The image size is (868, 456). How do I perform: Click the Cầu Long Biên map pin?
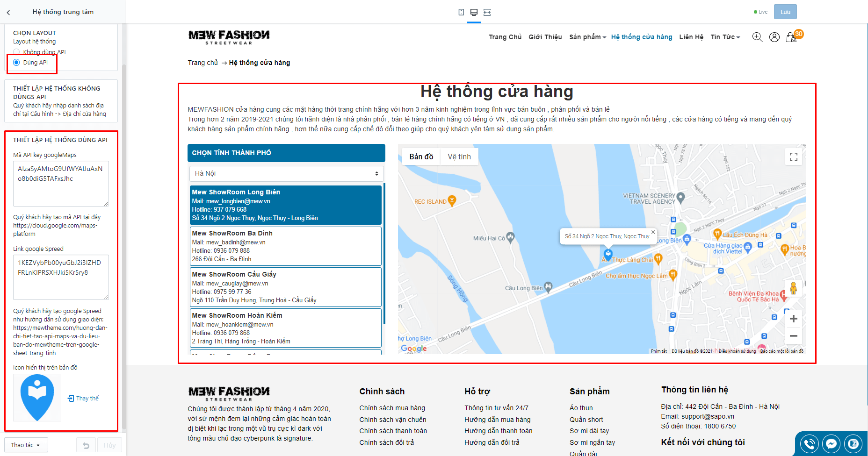point(549,287)
